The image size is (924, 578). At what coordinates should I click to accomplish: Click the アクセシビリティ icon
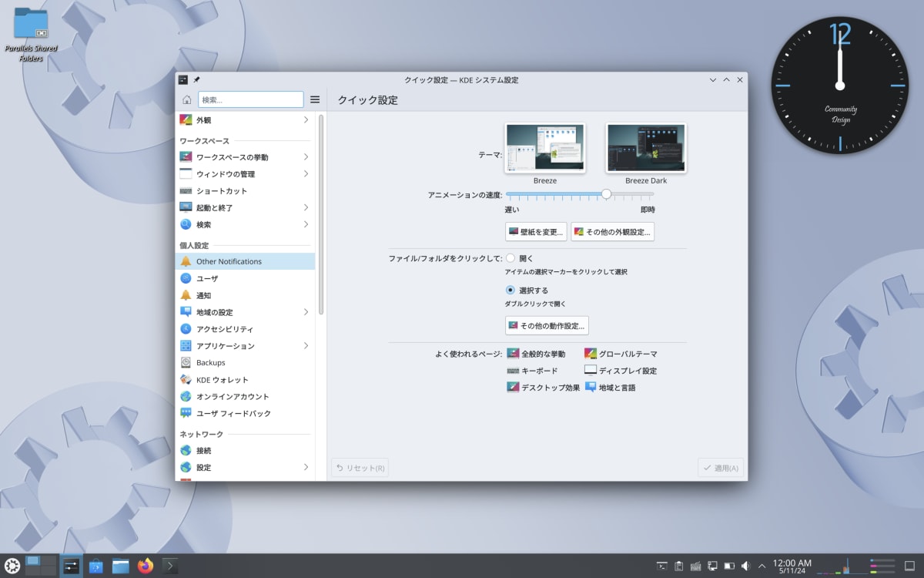(x=186, y=329)
